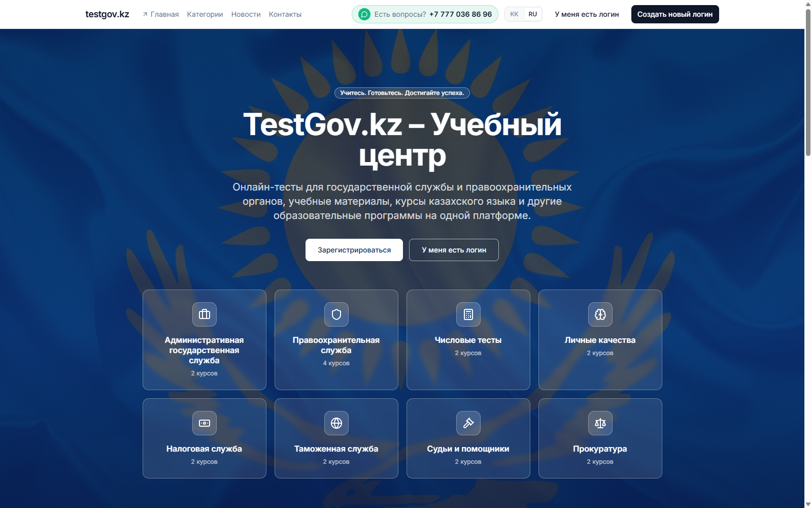Open Административная государственная служба card title

click(205, 350)
